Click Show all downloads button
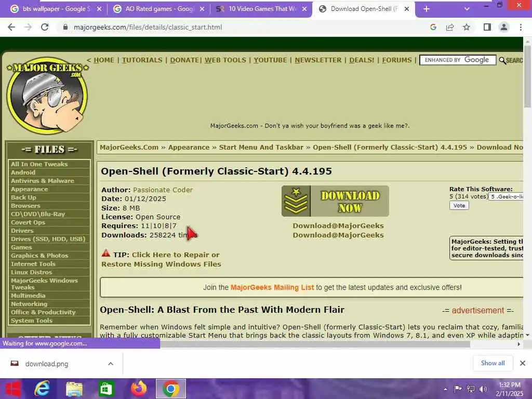 (x=493, y=363)
